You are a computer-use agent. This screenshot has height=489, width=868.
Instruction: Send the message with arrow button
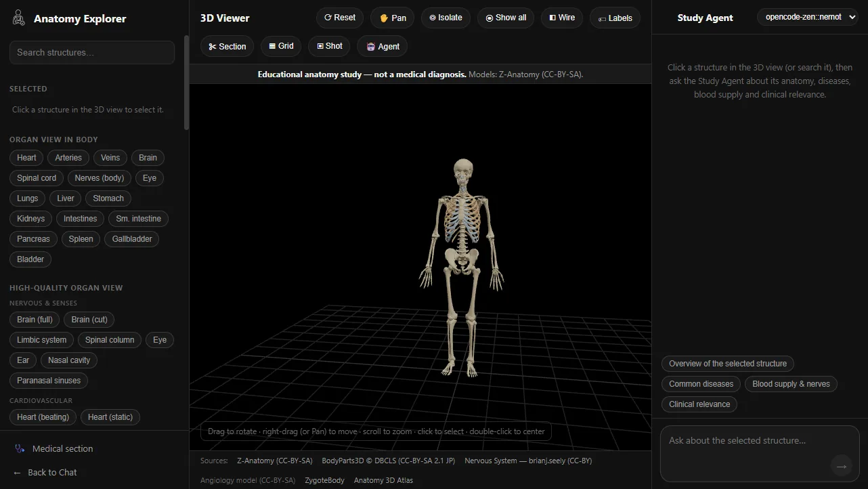(x=842, y=466)
